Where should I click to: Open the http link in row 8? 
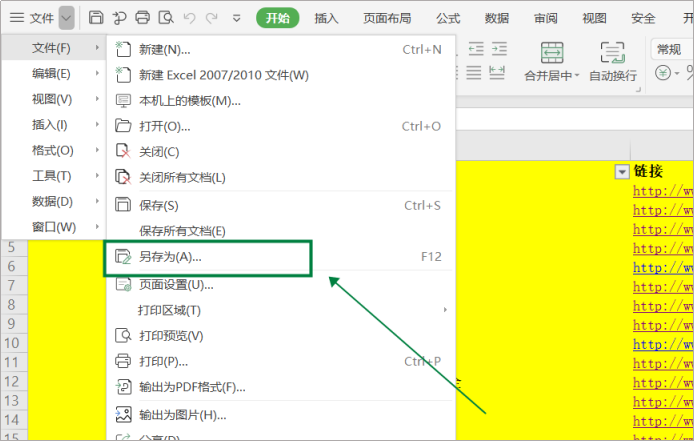point(663,305)
